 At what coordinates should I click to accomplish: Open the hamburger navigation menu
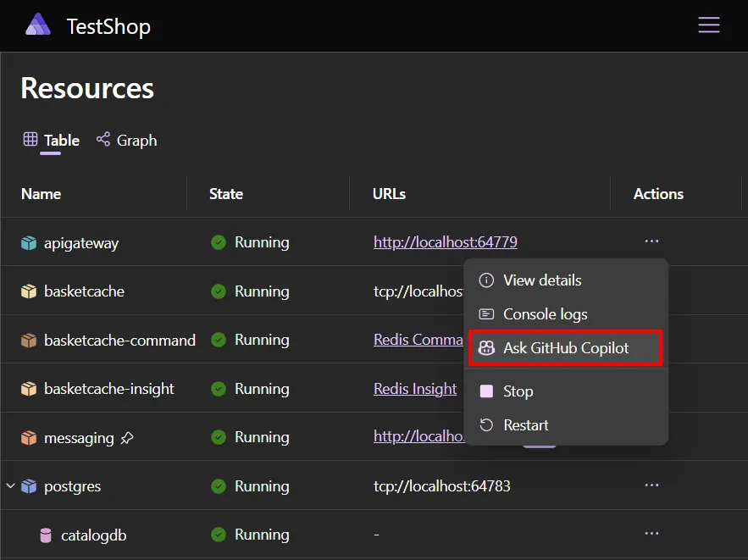tap(708, 25)
